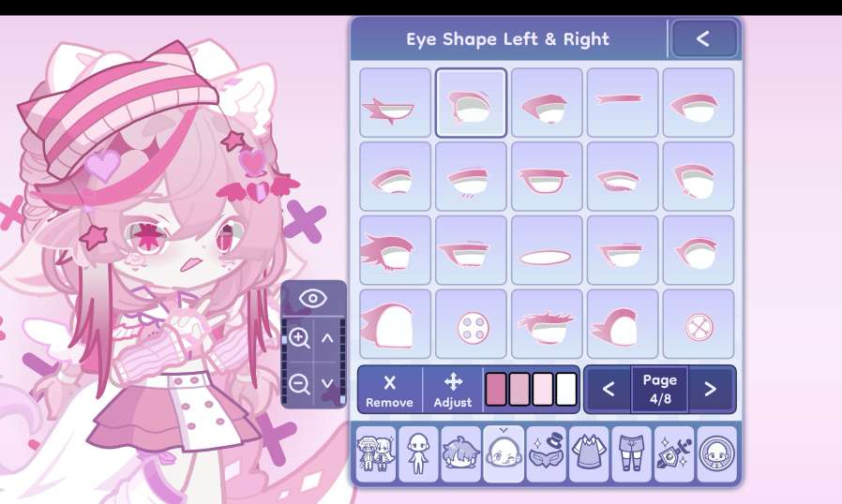Open the pants and shorts category
Viewport: 842px width, 504px height.
coord(632,453)
